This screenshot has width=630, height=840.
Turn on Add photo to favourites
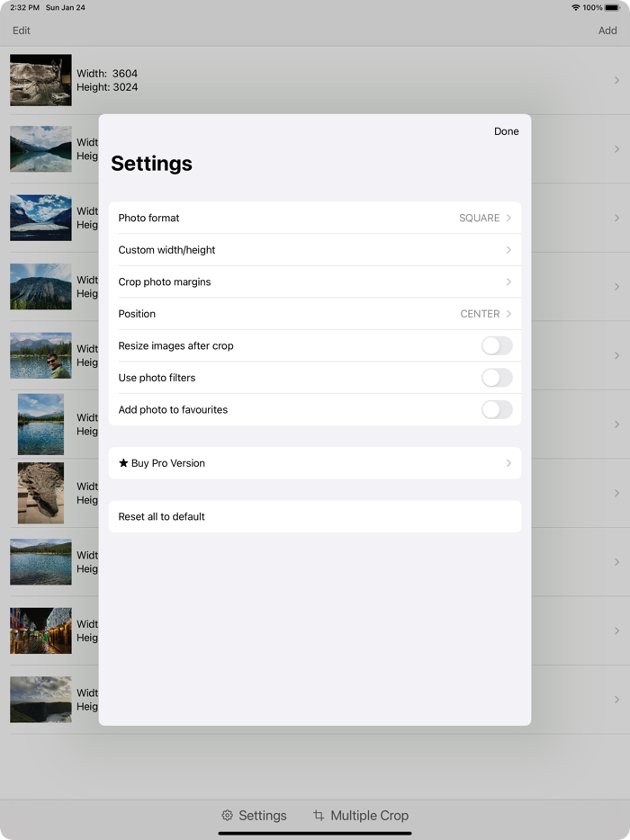[x=497, y=410]
